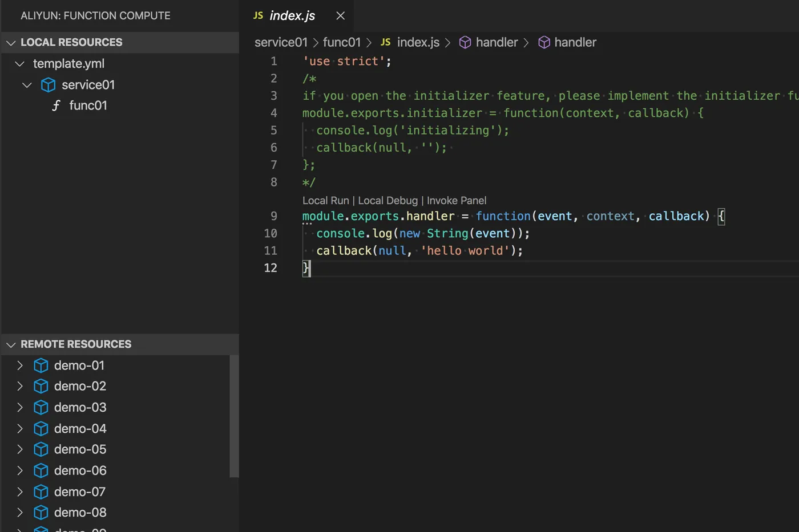Collapse the LOCAL RESOURCES section
799x532 pixels.
pos(11,43)
